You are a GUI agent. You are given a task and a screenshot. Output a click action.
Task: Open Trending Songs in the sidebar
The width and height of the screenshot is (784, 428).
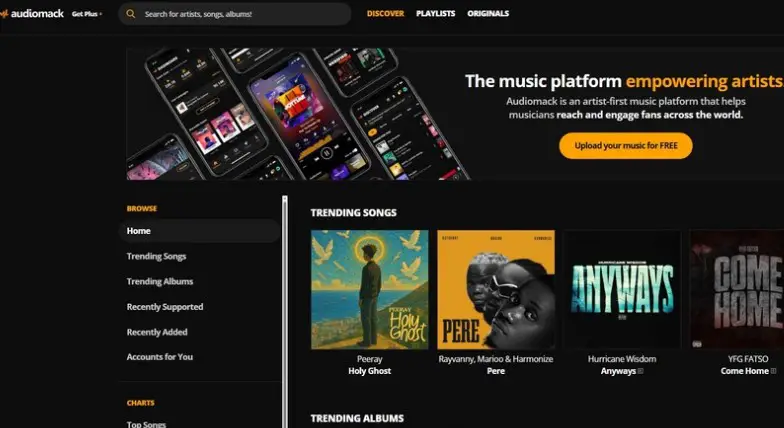[x=156, y=256]
